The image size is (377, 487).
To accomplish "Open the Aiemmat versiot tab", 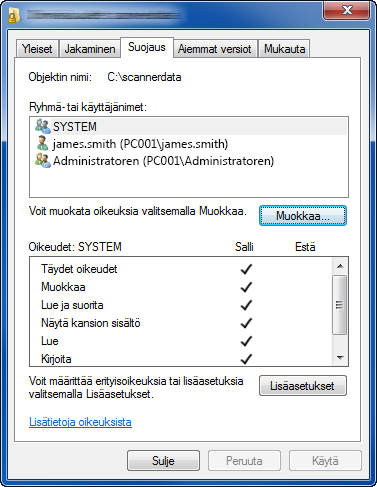I will click(215, 49).
